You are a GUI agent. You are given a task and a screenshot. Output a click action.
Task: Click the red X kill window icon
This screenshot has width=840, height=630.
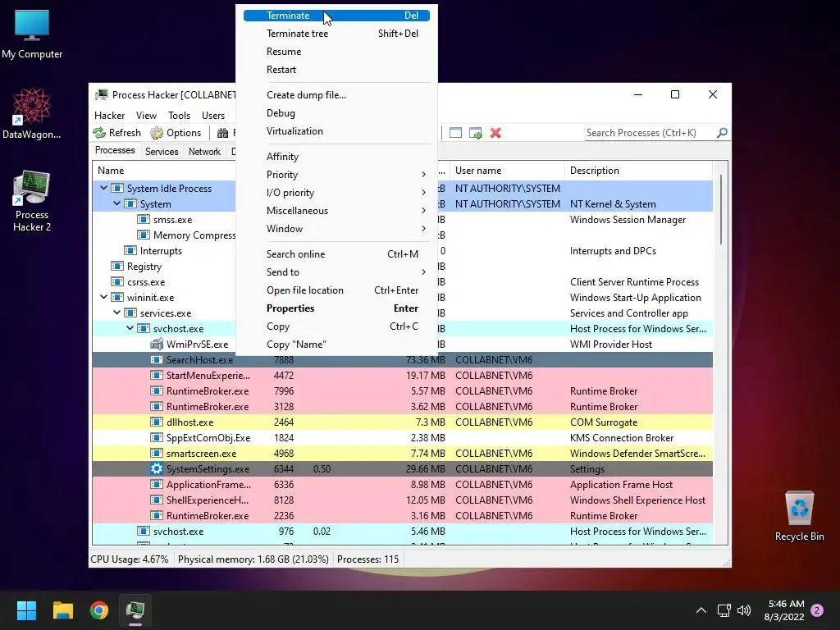(x=495, y=133)
